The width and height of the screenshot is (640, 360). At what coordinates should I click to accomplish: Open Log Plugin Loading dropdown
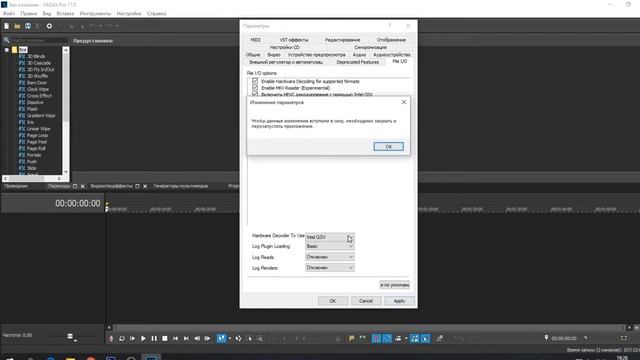coord(330,246)
